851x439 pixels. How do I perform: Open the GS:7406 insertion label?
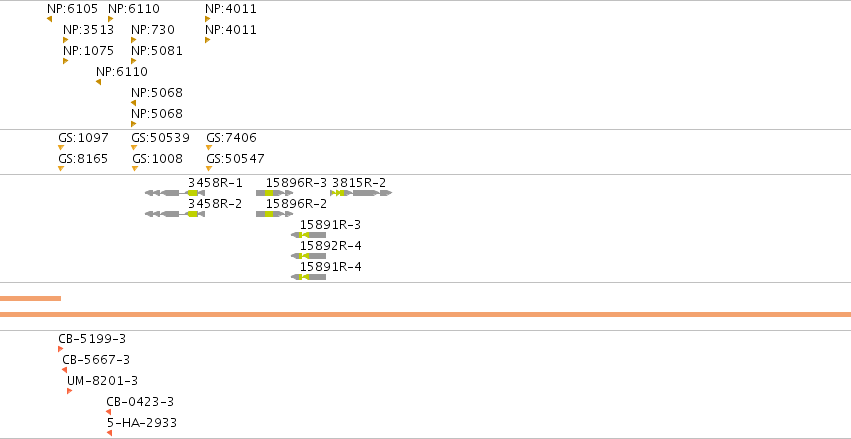(231, 138)
